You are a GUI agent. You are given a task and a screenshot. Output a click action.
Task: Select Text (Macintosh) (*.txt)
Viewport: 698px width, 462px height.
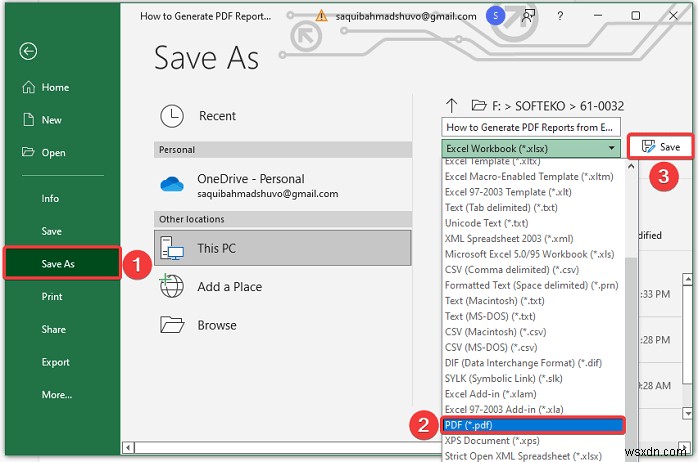pyautogui.click(x=495, y=301)
